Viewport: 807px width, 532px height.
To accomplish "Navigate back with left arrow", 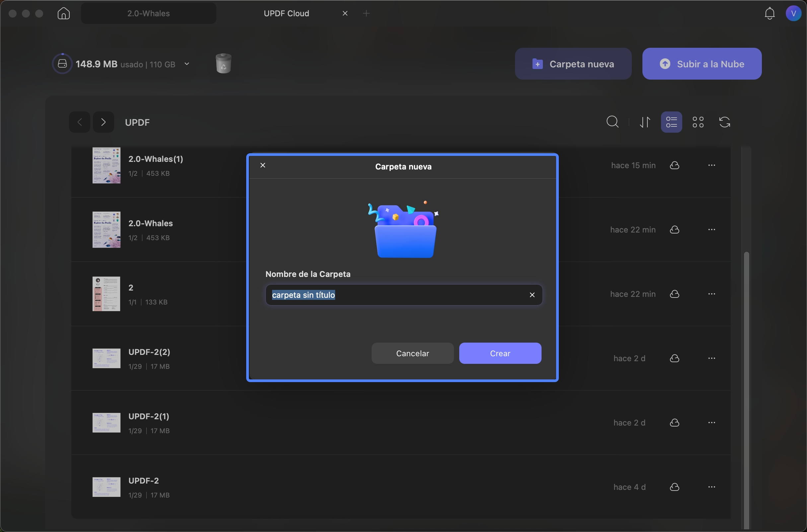I will point(80,122).
